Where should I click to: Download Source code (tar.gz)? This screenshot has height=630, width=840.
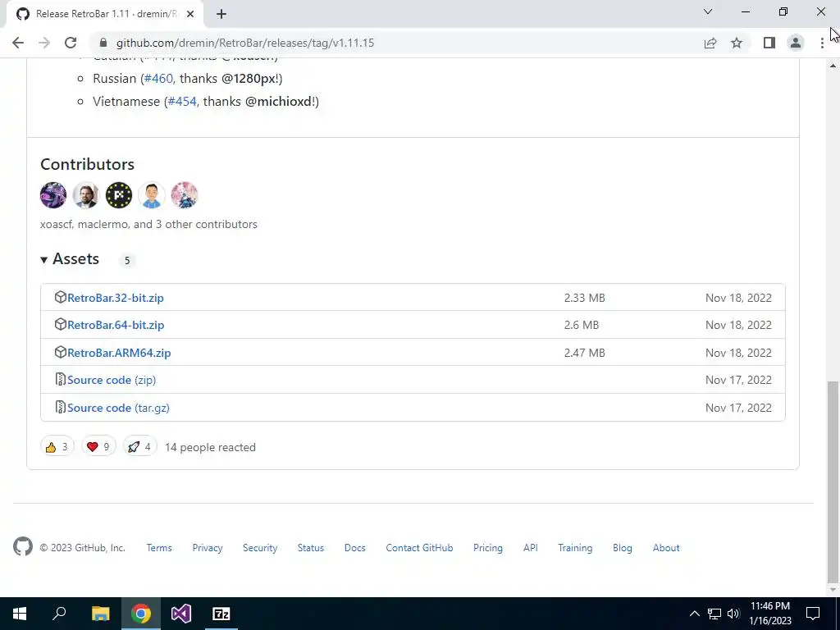118,408
